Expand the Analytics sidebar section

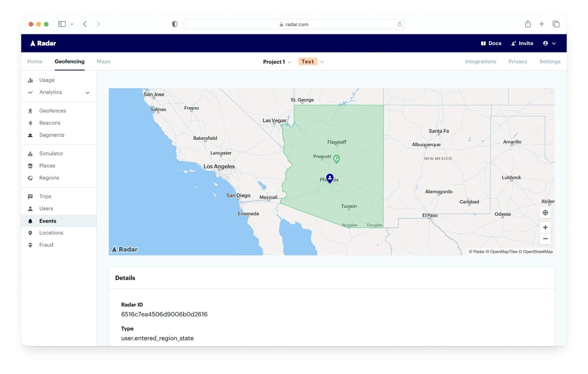(87, 93)
